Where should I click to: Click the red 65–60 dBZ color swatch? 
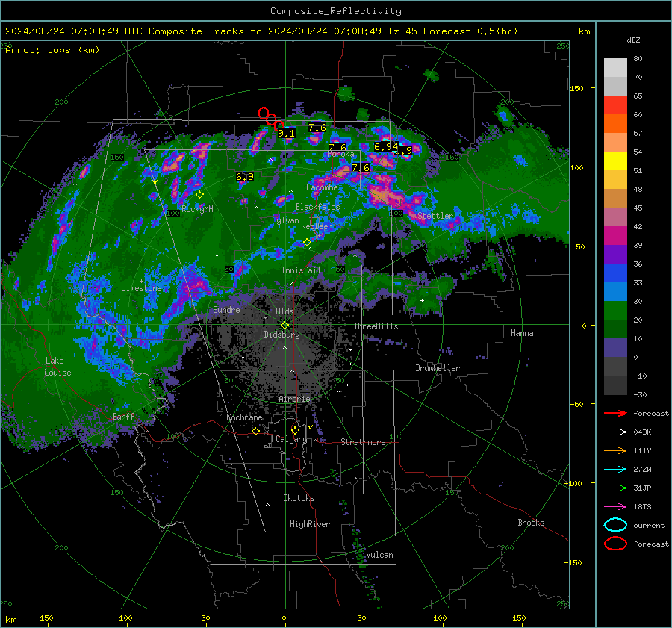615,105
